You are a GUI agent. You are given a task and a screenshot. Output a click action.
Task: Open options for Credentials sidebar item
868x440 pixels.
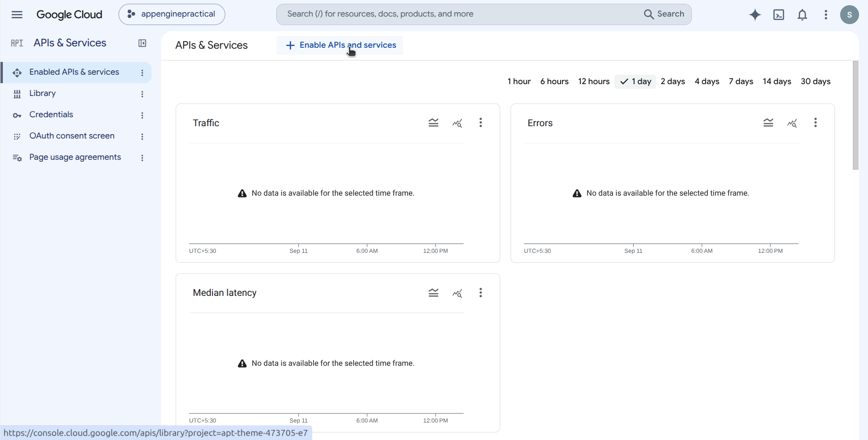[x=142, y=115]
